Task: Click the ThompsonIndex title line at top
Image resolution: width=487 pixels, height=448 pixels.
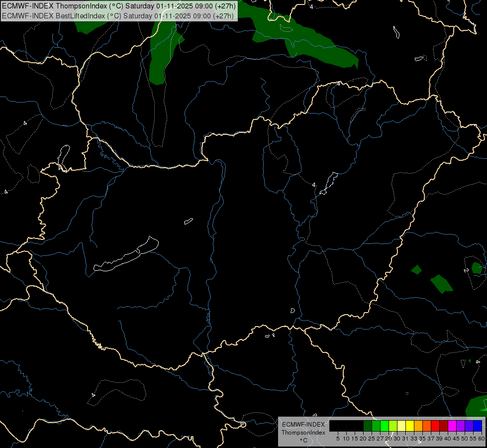Action: tap(119, 5)
